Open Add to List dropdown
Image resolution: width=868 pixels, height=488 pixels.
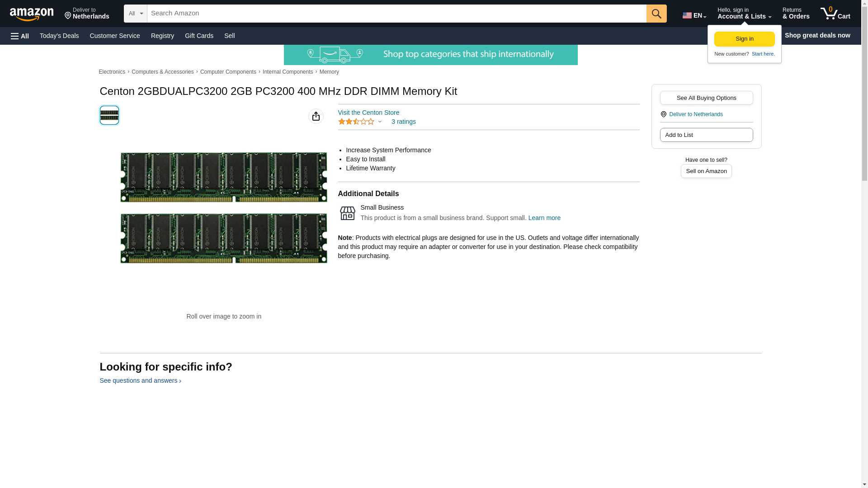click(x=706, y=135)
